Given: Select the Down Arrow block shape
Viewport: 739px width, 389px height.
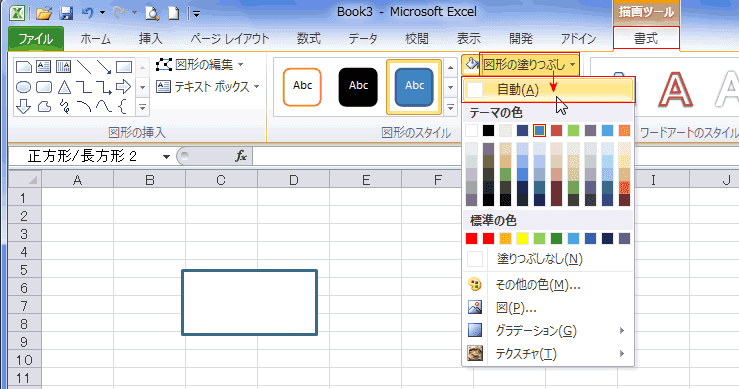Looking at the screenshot, I should [x=24, y=107].
